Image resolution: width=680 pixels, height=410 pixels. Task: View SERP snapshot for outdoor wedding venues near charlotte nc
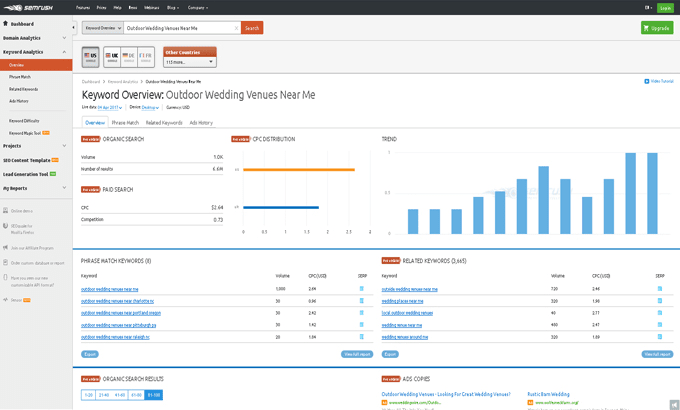point(361,300)
